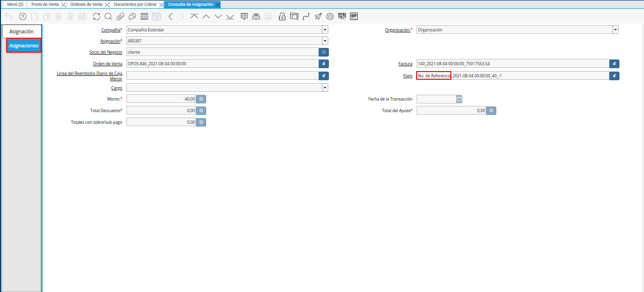Click the Archive inbox tray icon
The height and width of the screenshot is (292, 644).
(x=256, y=16)
